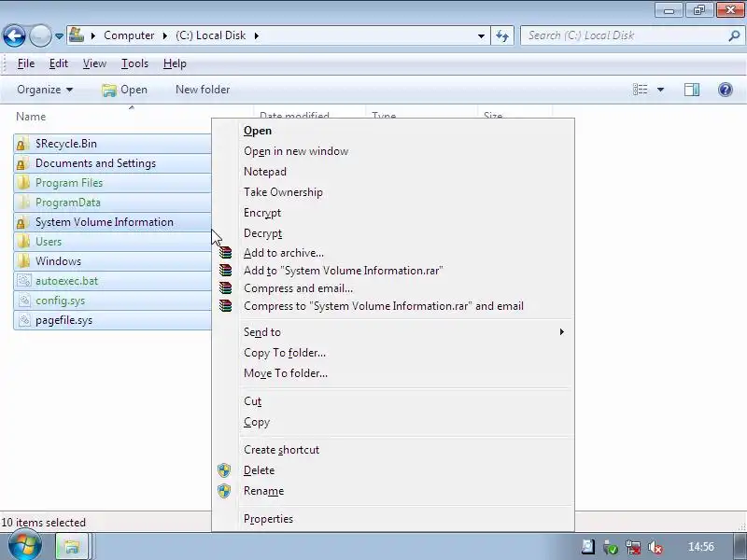This screenshot has width=747, height=560.
Task: Choose Notepad in the context menu
Action: point(393,172)
